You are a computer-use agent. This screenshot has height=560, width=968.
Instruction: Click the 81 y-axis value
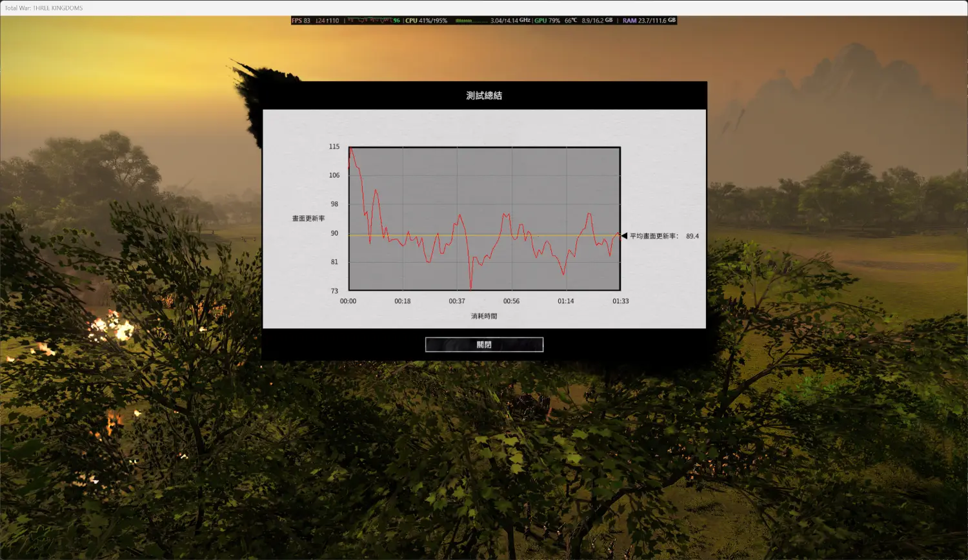pyautogui.click(x=335, y=262)
